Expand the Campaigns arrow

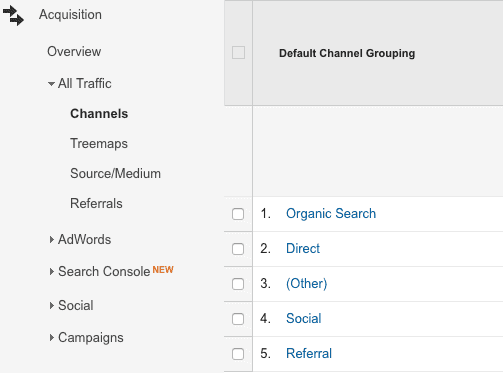tap(52, 338)
